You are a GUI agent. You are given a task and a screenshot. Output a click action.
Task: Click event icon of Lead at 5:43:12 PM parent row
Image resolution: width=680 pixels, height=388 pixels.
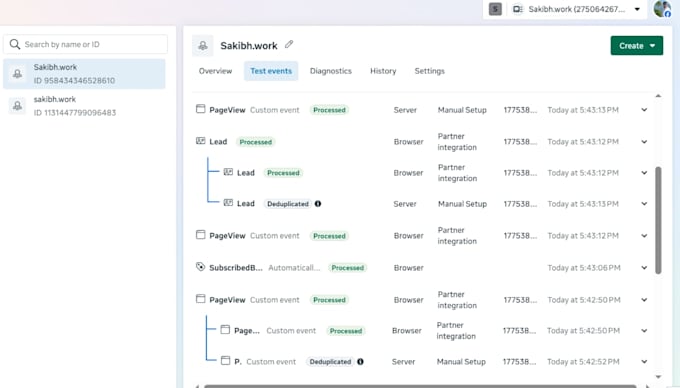[x=200, y=141]
